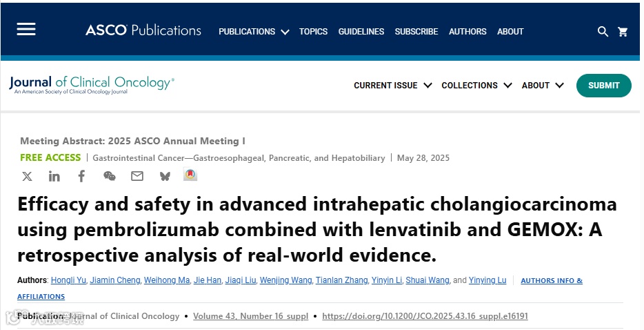This screenshot has height=330, width=644.
Task: Open author link Jiamin Cheng
Action: 115,280
